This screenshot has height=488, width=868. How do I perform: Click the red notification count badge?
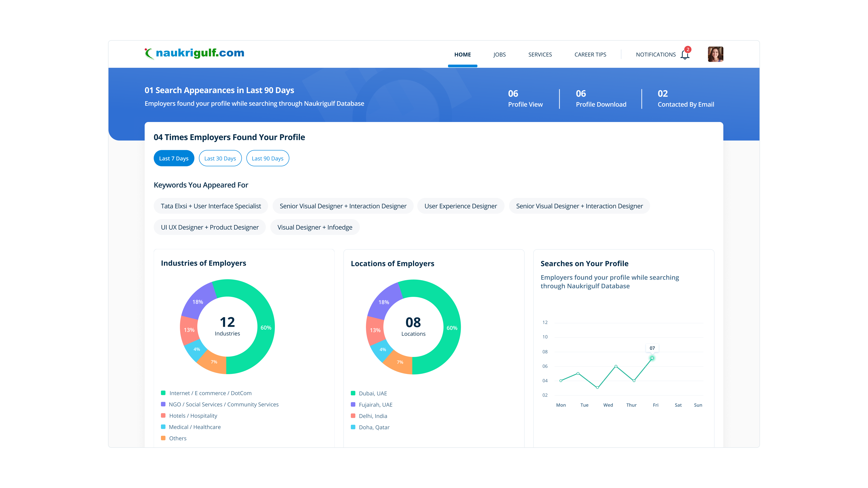688,49
